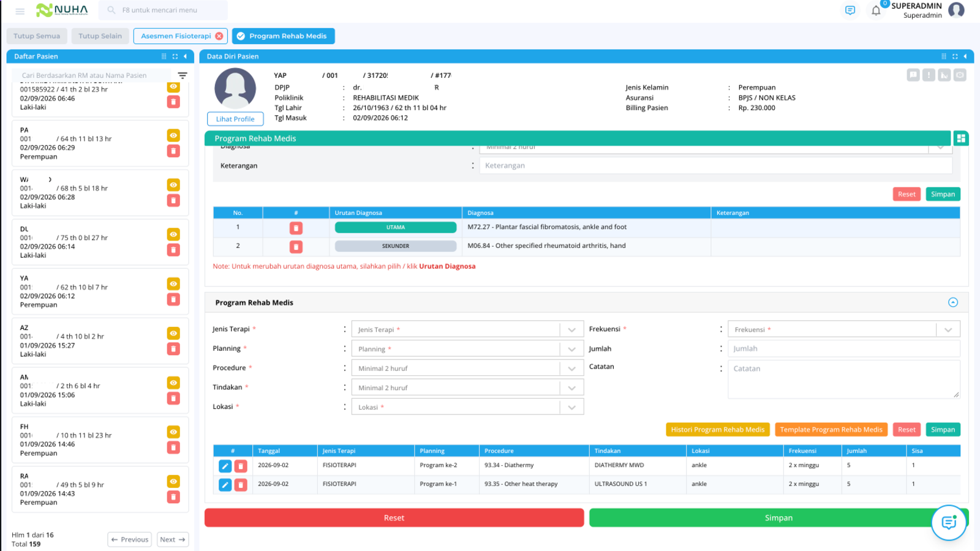The image size is (980, 551).
Task: Open the Lokasi dropdown
Action: [467, 407]
